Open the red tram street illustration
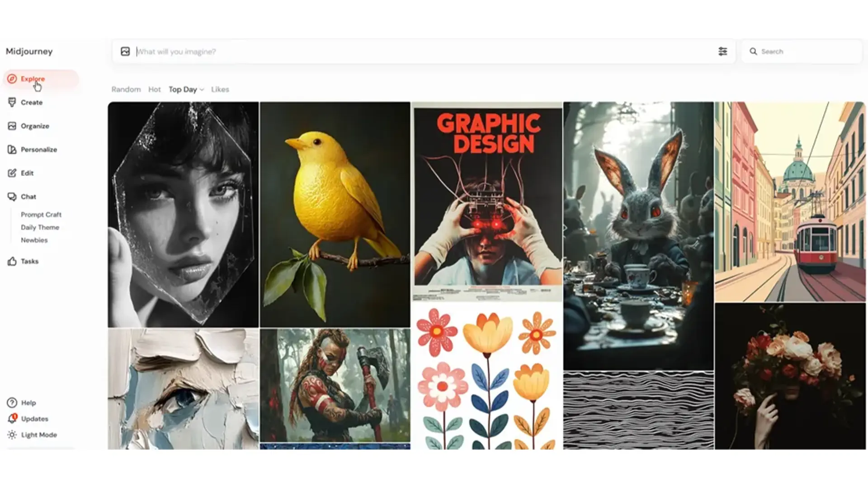 tap(790, 202)
